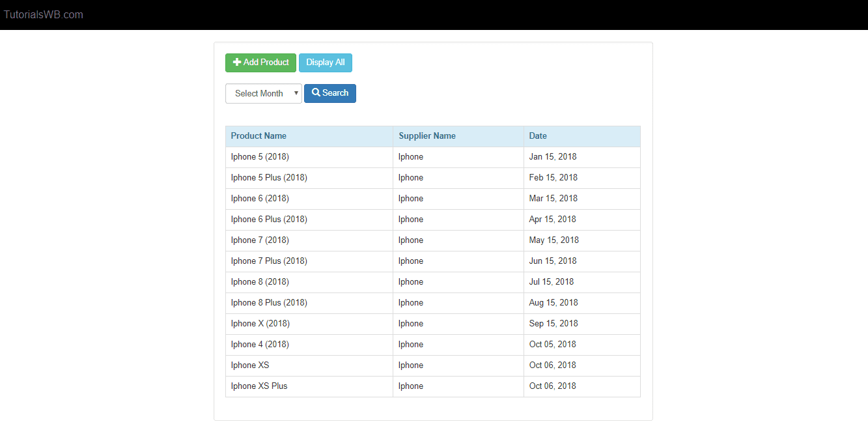Click the Jun 15, 2018 date cell

tap(582, 261)
